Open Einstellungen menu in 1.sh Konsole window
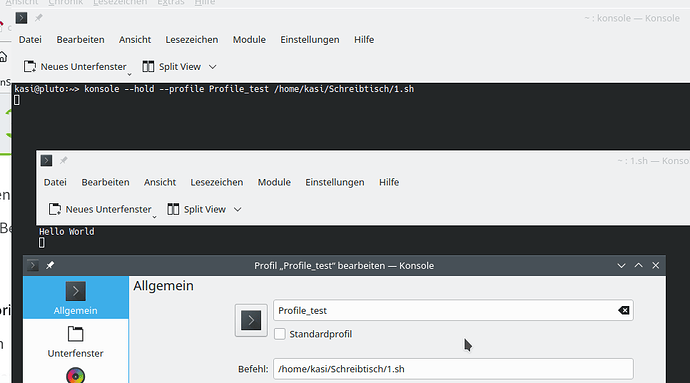Viewport: 690px width, 383px height. (335, 182)
